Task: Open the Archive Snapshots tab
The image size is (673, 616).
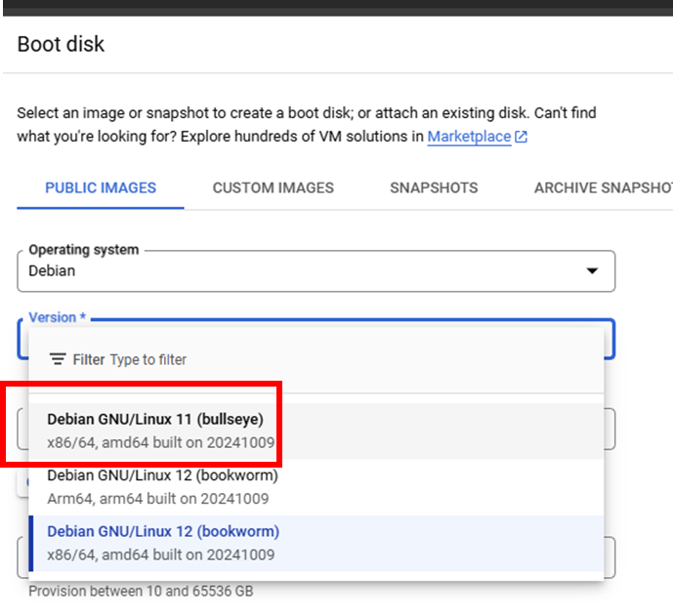Action: click(603, 187)
